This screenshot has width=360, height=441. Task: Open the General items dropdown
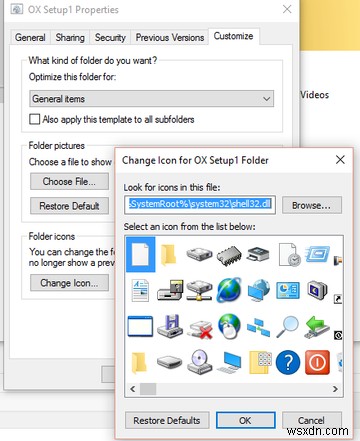(152, 99)
